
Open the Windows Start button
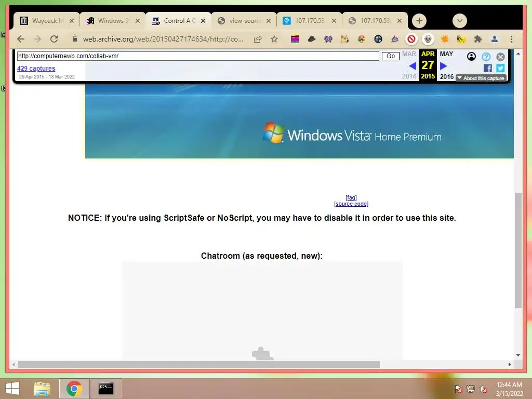(x=12, y=389)
